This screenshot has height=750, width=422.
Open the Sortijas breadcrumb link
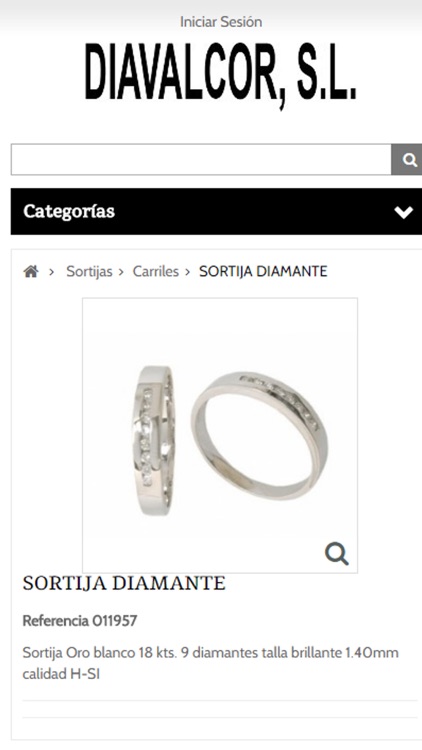click(89, 272)
